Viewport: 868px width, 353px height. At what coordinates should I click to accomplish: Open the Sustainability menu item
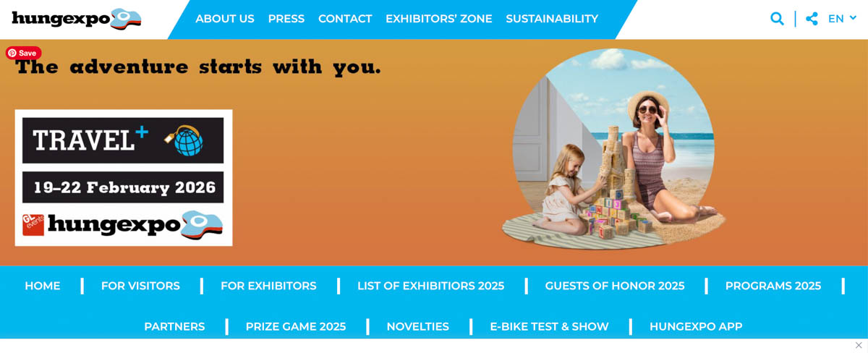coord(552,19)
